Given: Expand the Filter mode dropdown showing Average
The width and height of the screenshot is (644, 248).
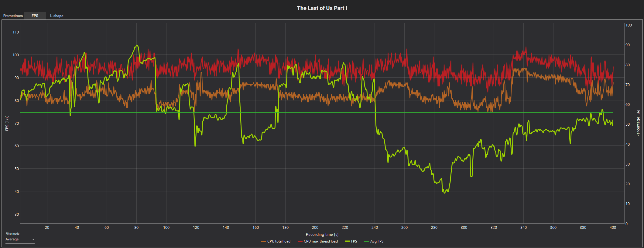Looking at the screenshot, I should tap(20, 239).
